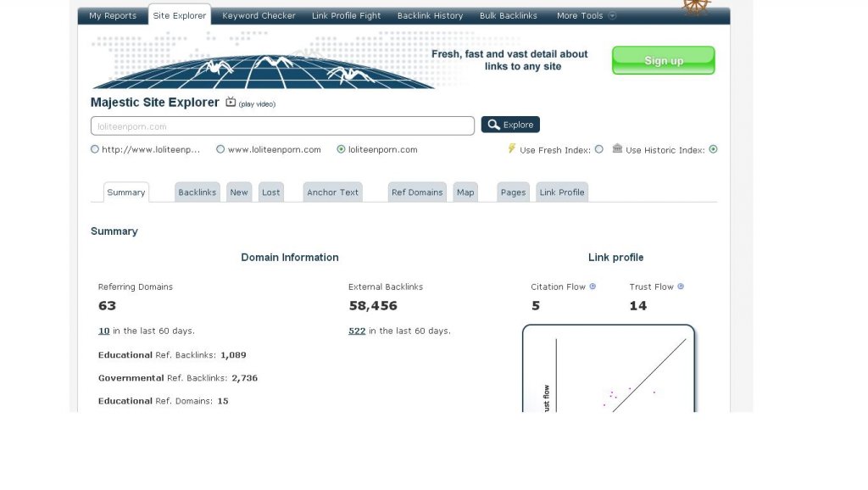This screenshot has width=868, height=490.
Task: Select the http:// URL scope radio button
Action: pyautogui.click(x=95, y=149)
